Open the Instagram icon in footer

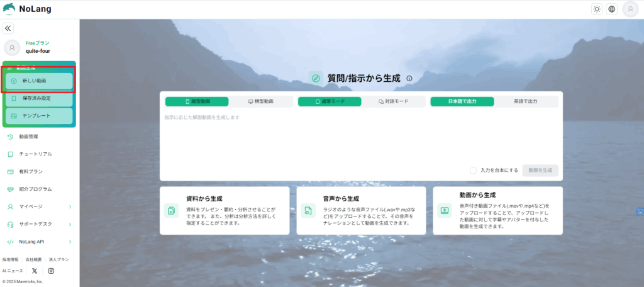51,271
